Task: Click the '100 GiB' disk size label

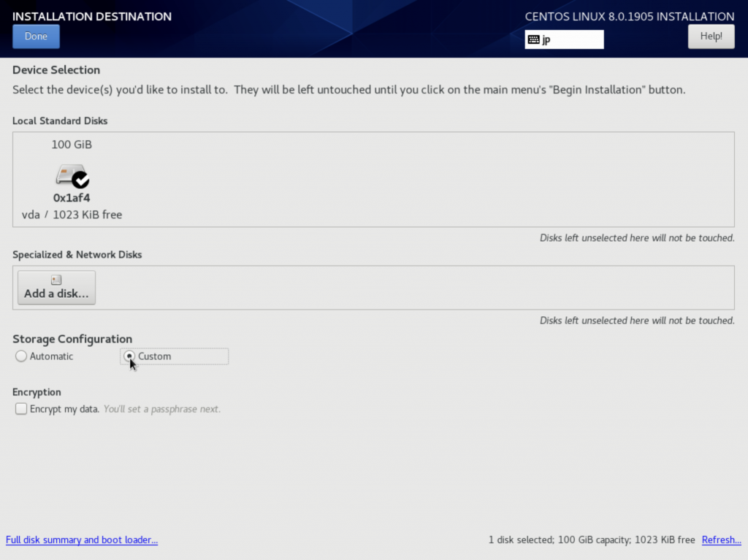Action: 72,145
